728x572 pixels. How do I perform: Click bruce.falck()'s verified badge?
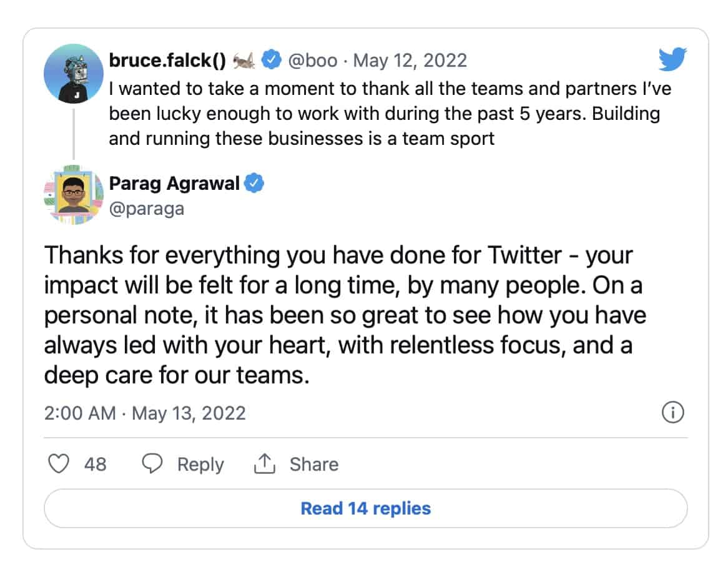point(270,61)
